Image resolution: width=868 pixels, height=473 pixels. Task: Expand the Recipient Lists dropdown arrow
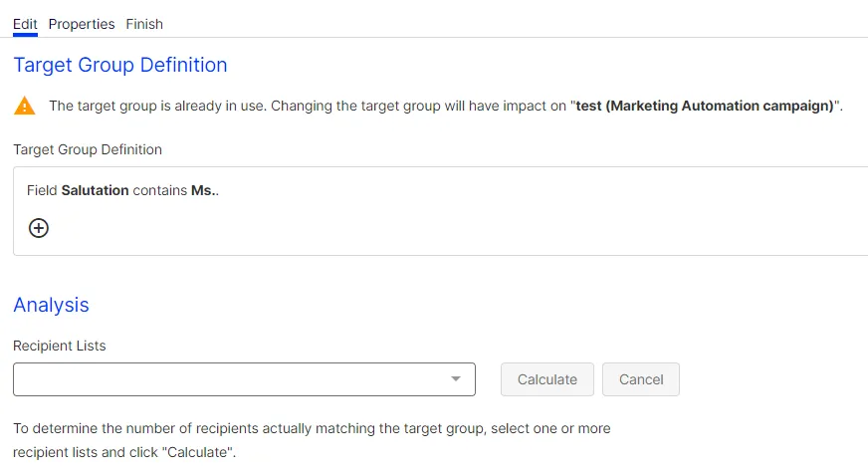click(x=456, y=379)
